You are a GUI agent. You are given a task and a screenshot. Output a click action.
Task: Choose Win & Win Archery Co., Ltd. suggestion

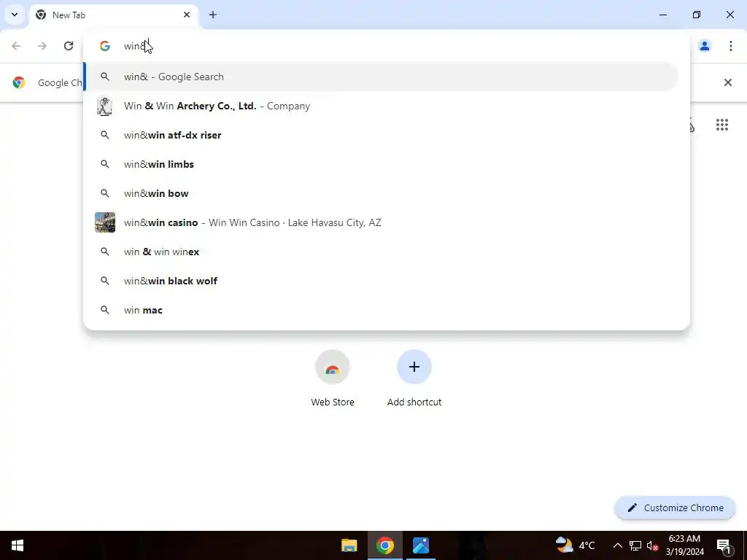coord(381,106)
